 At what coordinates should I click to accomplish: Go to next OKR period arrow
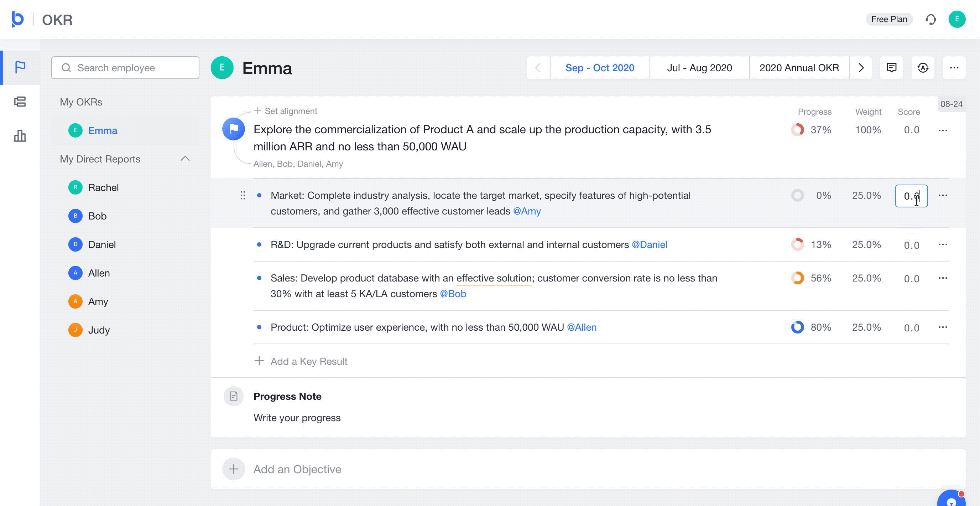click(x=861, y=68)
